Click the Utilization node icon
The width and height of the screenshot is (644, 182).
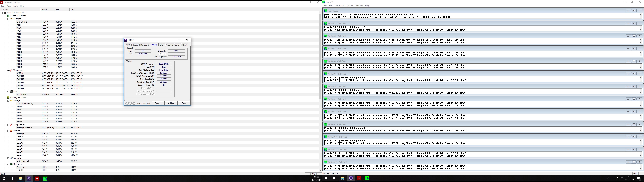pyautogui.click(x=11, y=164)
